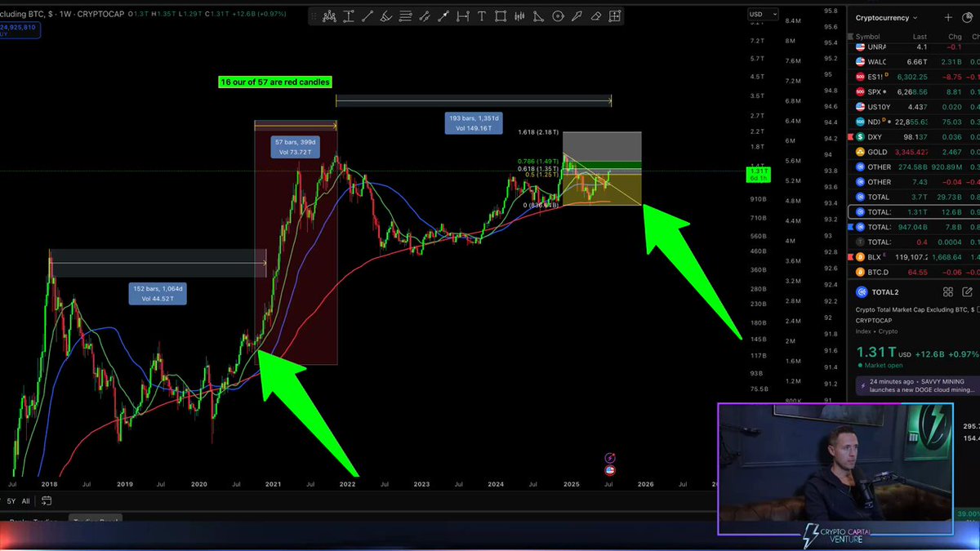Viewport: 980px width, 551px height.
Task: Select the OTHER 274.58B watchlist row
Action: coord(914,167)
